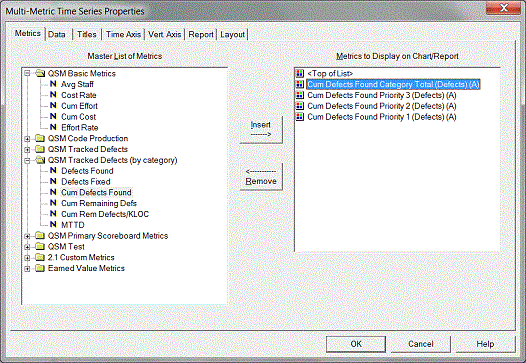Image resolution: width=526 pixels, height=363 pixels.
Task: Expand the QSM Code Production node
Action: tap(27, 139)
